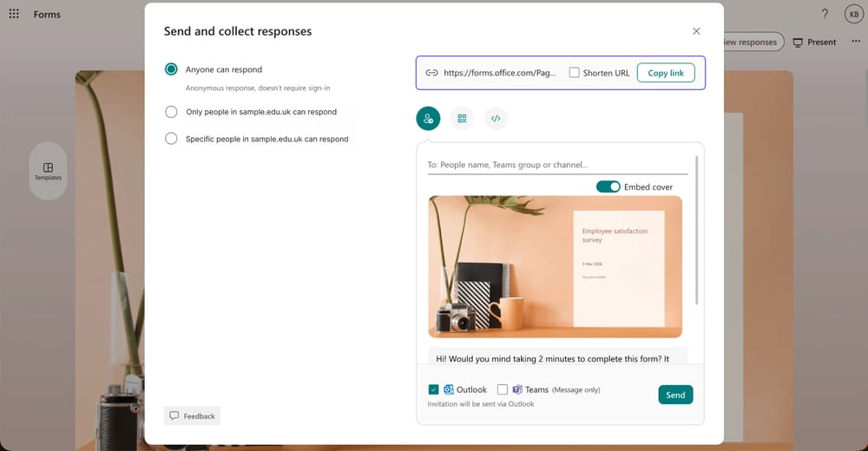Click the KB account avatar
Screen dimensions: 868x451
[852, 15]
